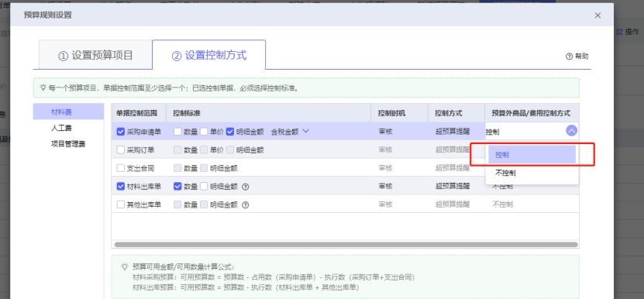Switch to 设置预算项目 step tab
This screenshot has width=644, height=299.
point(95,56)
